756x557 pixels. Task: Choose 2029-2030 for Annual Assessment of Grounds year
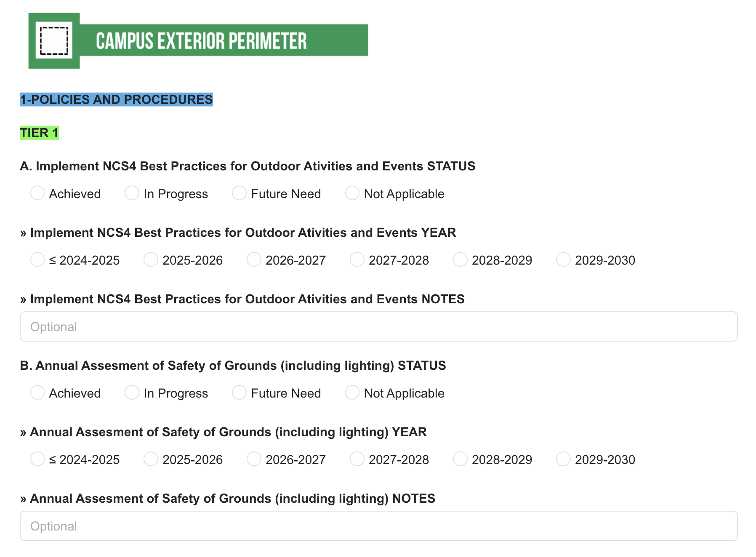click(563, 459)
